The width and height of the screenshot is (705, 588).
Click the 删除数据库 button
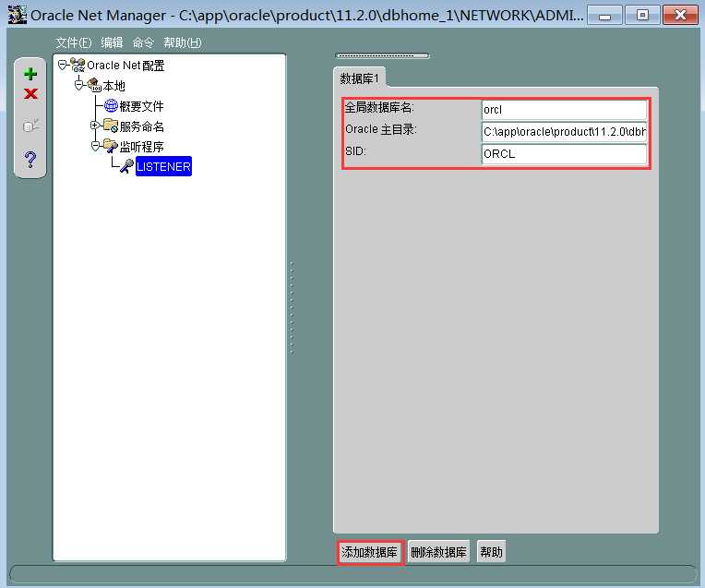(x=438, y=552)
